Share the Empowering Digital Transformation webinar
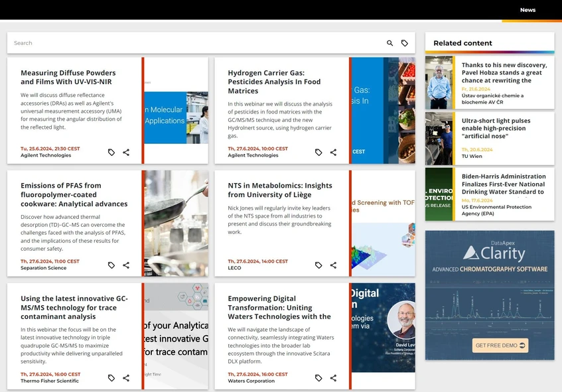The height and width of the screenshot is (392, 562). tap(333, 378)
